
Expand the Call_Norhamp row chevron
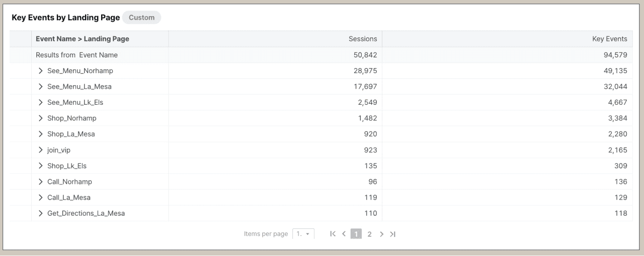point(41,181)
